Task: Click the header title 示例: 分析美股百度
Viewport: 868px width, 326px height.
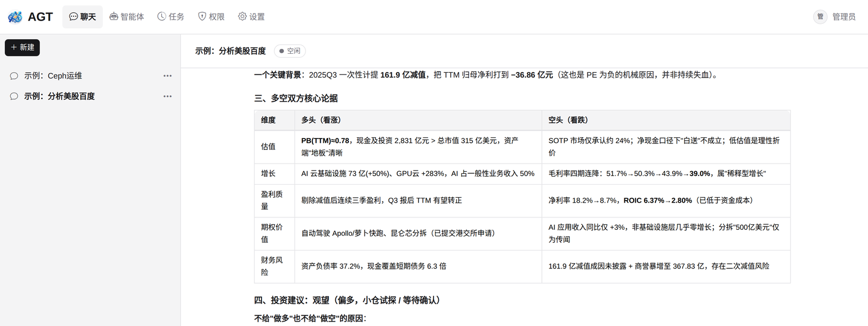Action: [x=231, y=51]
